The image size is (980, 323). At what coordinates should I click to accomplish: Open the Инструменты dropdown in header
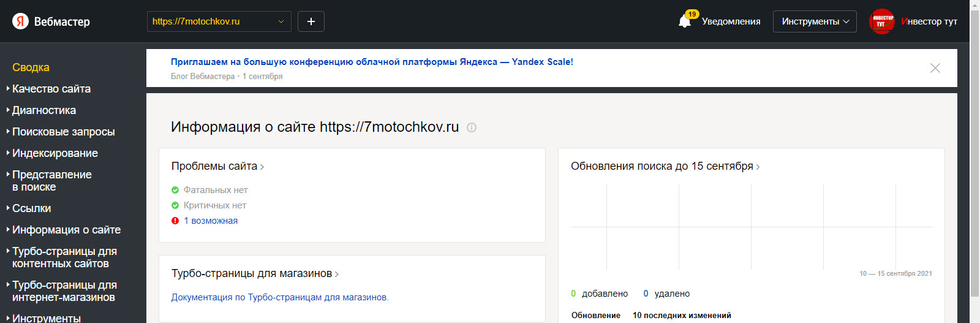815,21
